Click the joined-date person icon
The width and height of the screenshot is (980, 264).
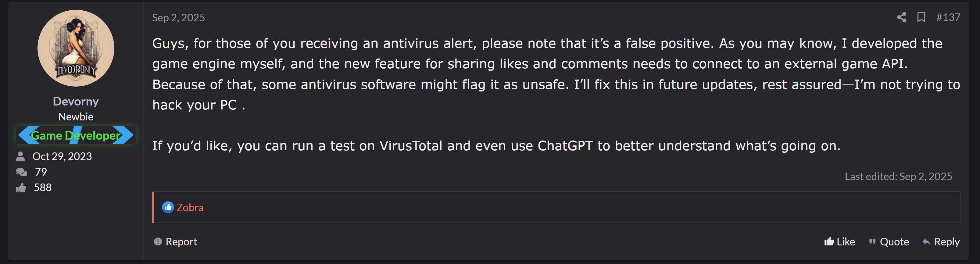click(x=20, y=156)
